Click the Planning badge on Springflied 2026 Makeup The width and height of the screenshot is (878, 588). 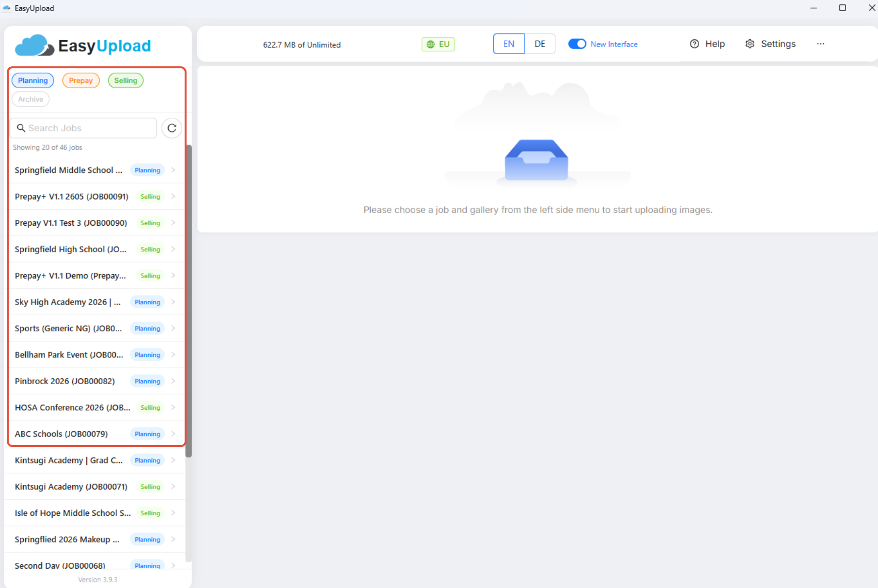147,540
